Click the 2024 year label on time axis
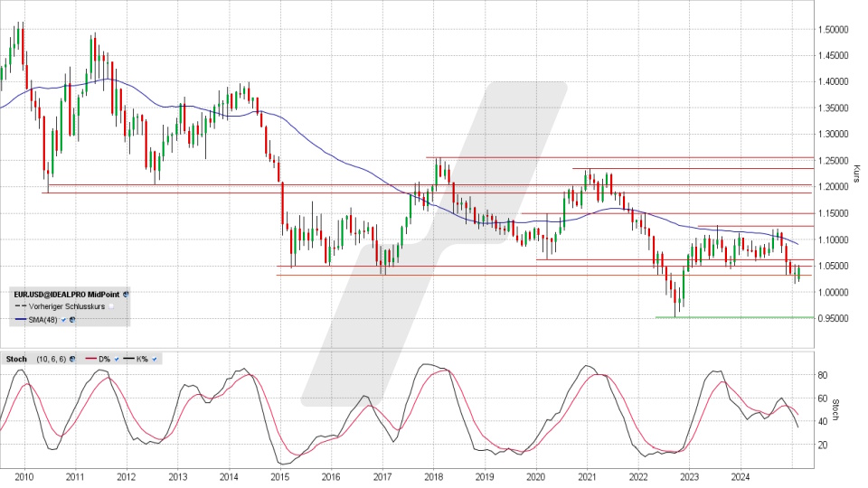The height and width of the screenshot is (488, 868). click(741, 476)
